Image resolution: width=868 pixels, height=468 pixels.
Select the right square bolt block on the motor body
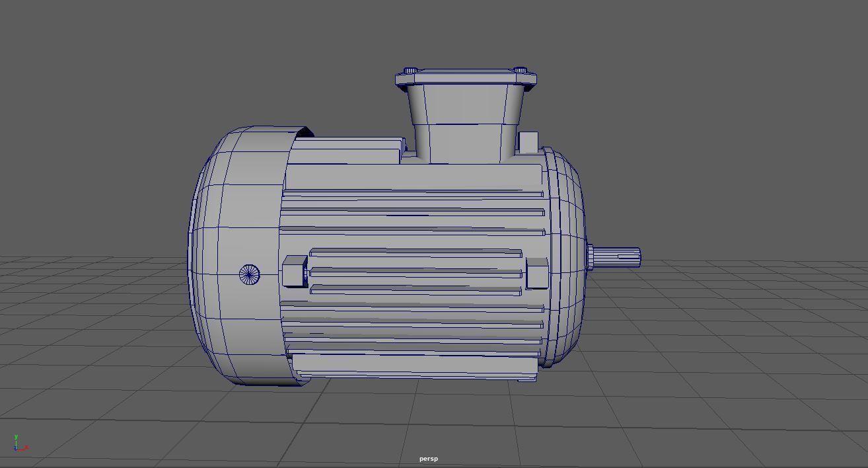click(536, 273)
